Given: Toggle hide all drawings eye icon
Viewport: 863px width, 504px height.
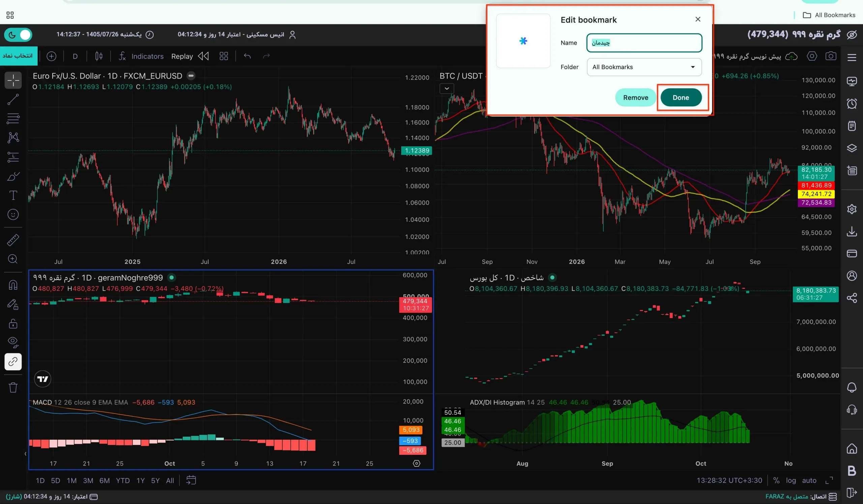Looking at the screenshot, I should (13, 342).
